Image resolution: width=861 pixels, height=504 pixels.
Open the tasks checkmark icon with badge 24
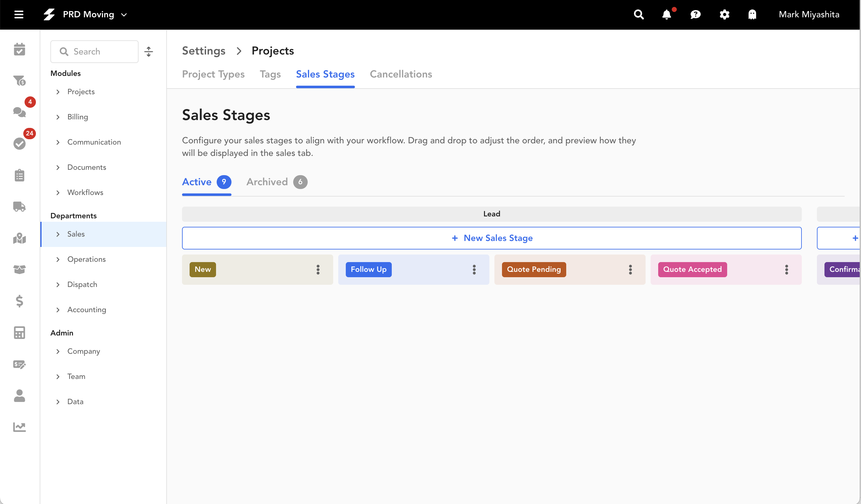click(20, 143)
